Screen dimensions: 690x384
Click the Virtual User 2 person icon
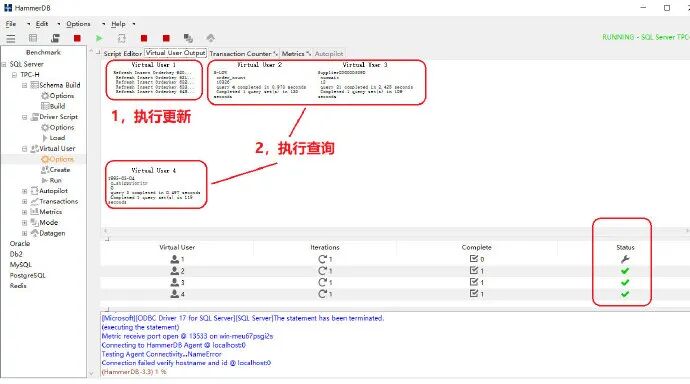(175, 271)
